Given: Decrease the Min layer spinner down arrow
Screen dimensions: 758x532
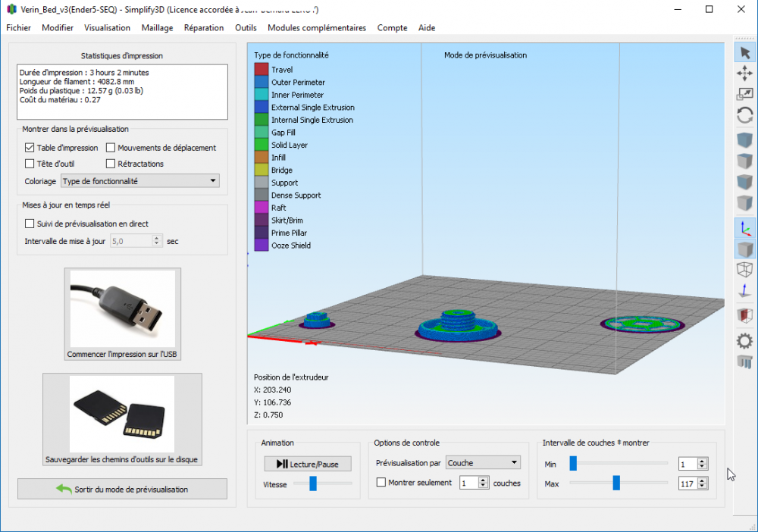Looking at the screenshot, I should (703, 467).
